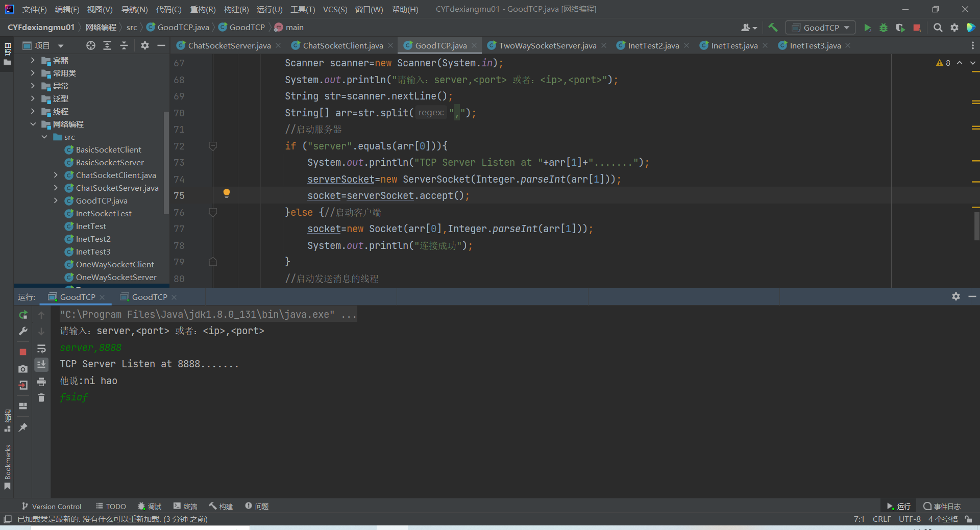Click the warnings indicator showing 8
Viewport: 980px width, 530px height.
tap(943, 63)
